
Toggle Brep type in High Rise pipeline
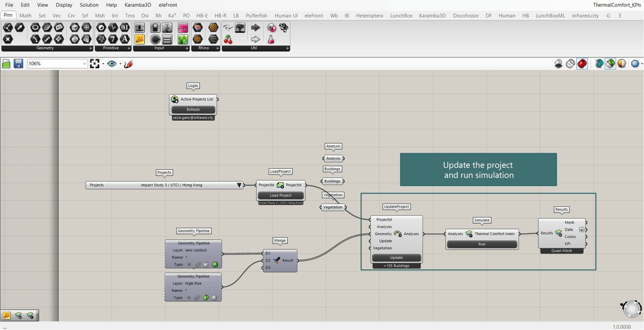tap(206, 298)
